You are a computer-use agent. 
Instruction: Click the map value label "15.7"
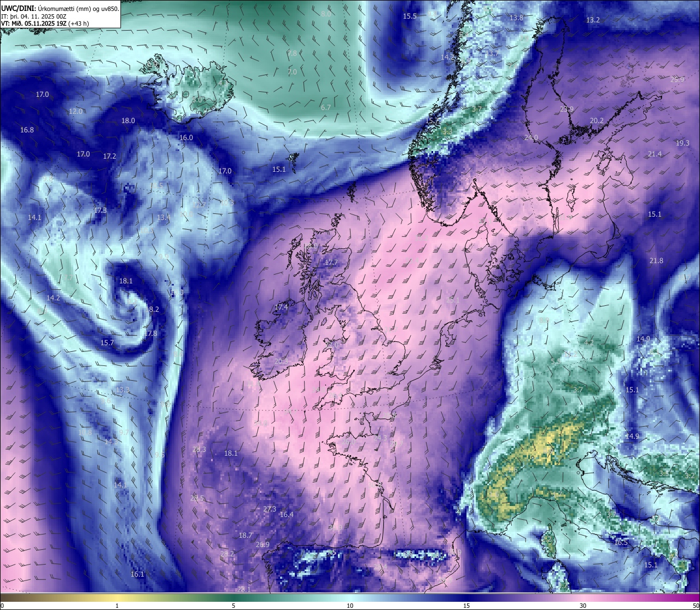107,343
